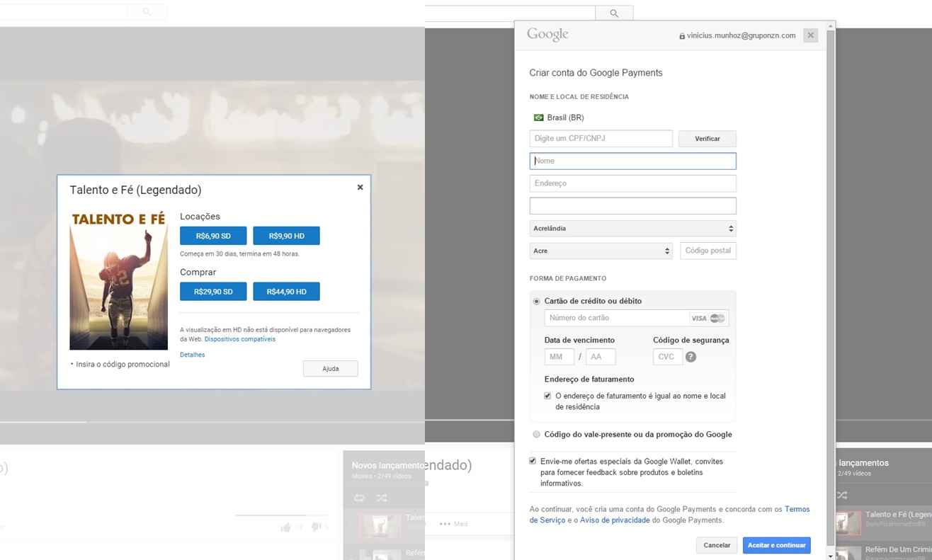Focus the Nome text field
Image resolution: width=932 pixels, height=560 pixels.
tap(632, 161)
